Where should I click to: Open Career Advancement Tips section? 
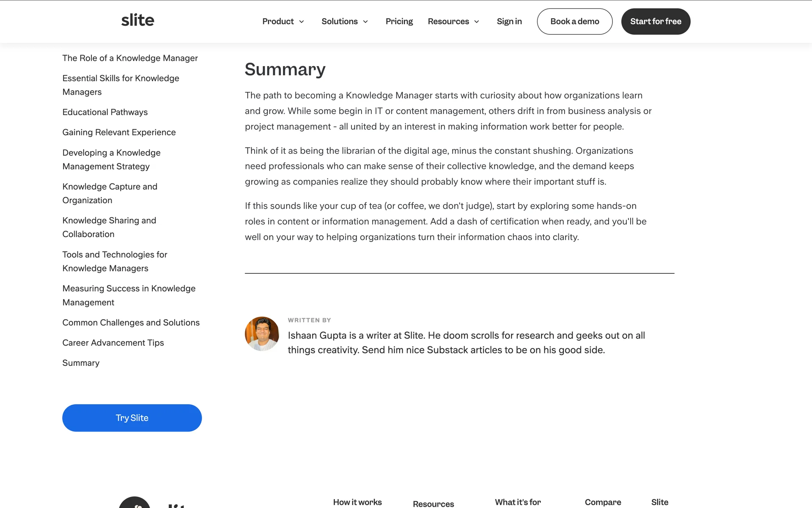click(113, 343)
